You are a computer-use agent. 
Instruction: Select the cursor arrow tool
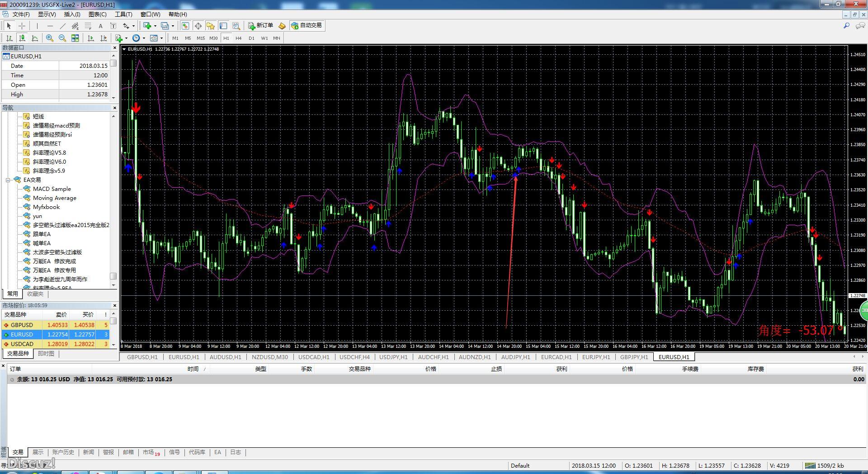pyautogui.click(x=9, y=26)
